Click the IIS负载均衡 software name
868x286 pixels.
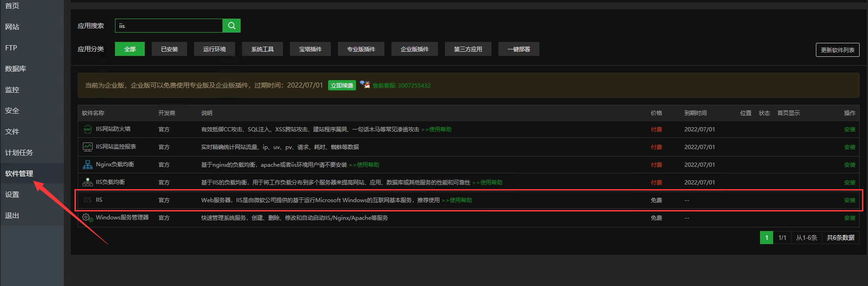(x=110, y=182)
